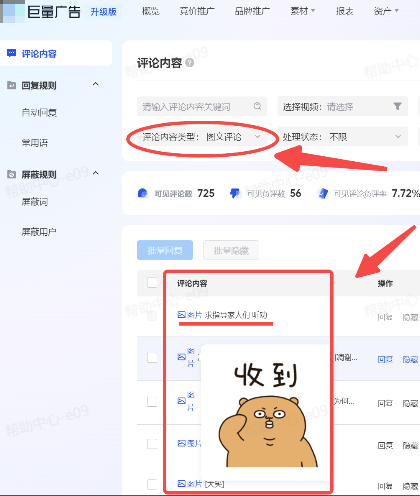
Task: Open the 图片 link in [大笑] row
Action: (x=190, y=483)
